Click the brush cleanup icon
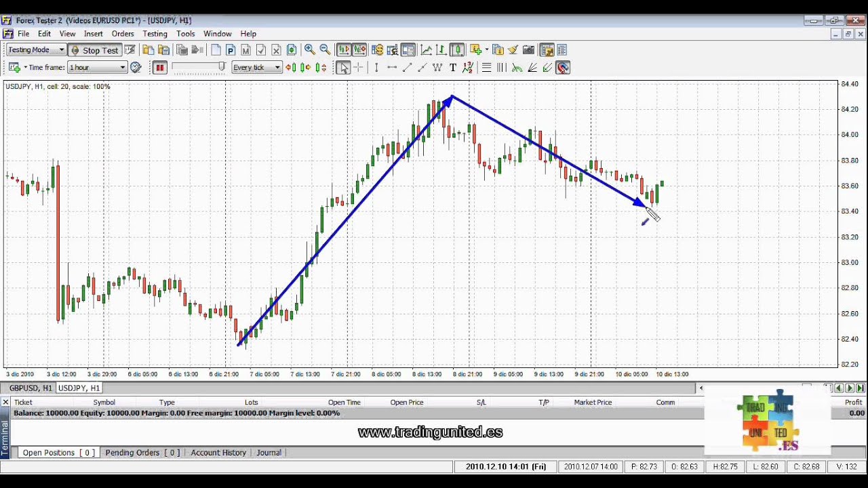The width and height of the screenshot is (868, 488). click(513, 49)
